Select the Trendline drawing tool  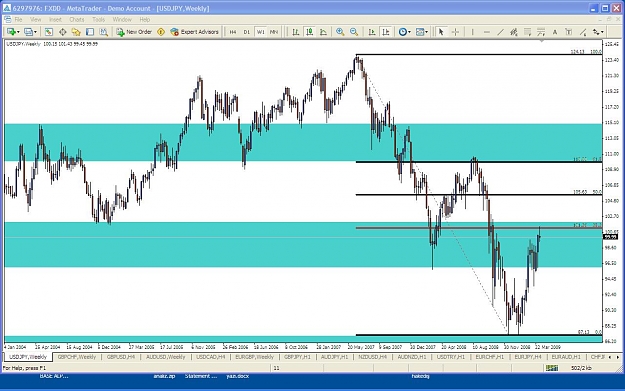(500, 32)
